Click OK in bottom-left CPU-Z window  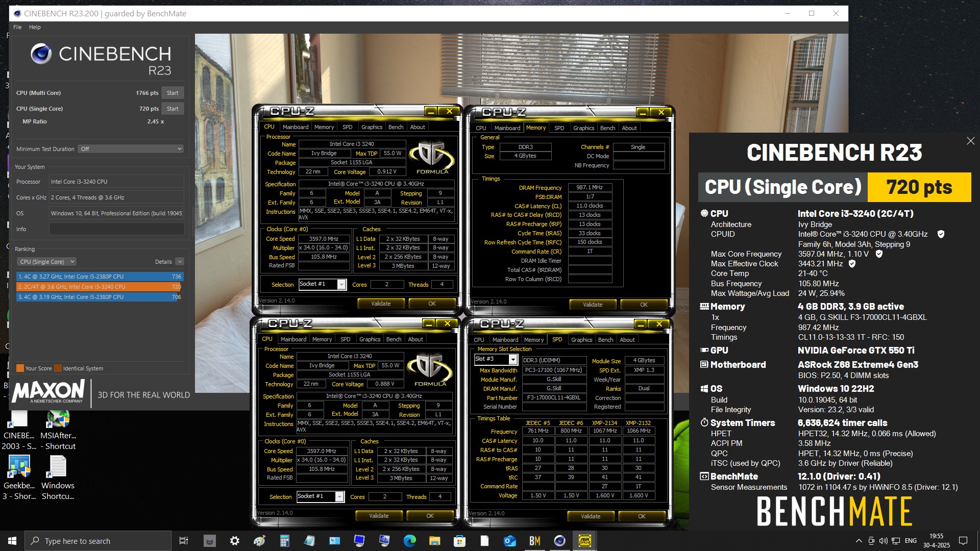430,516
